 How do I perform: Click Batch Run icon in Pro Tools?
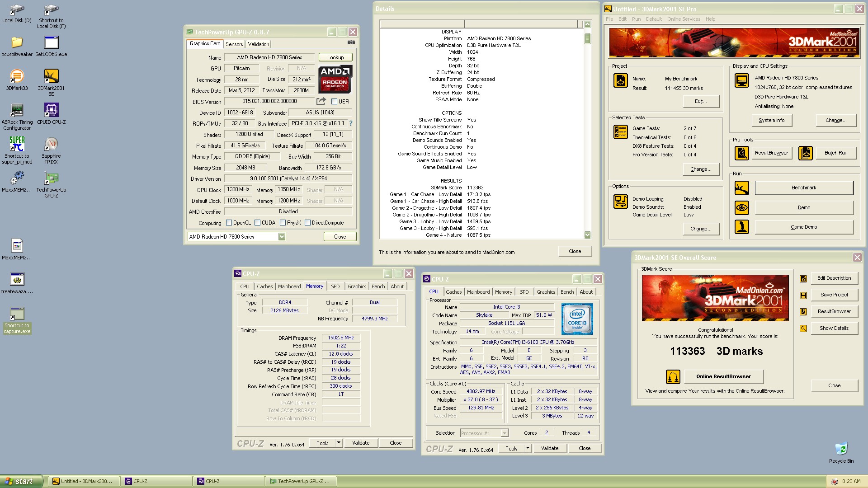pyautogui.click(x=805, y=153)
